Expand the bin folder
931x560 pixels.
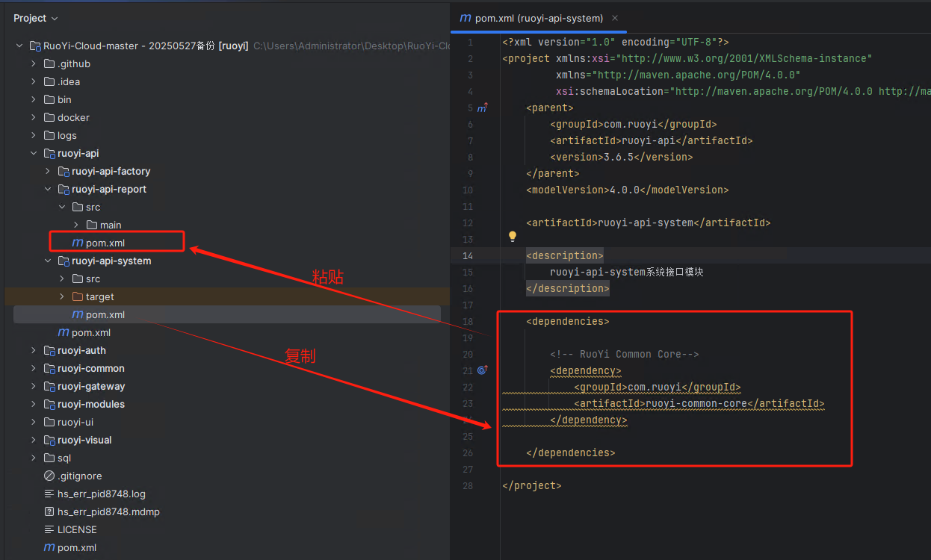[x=34, y=99]
